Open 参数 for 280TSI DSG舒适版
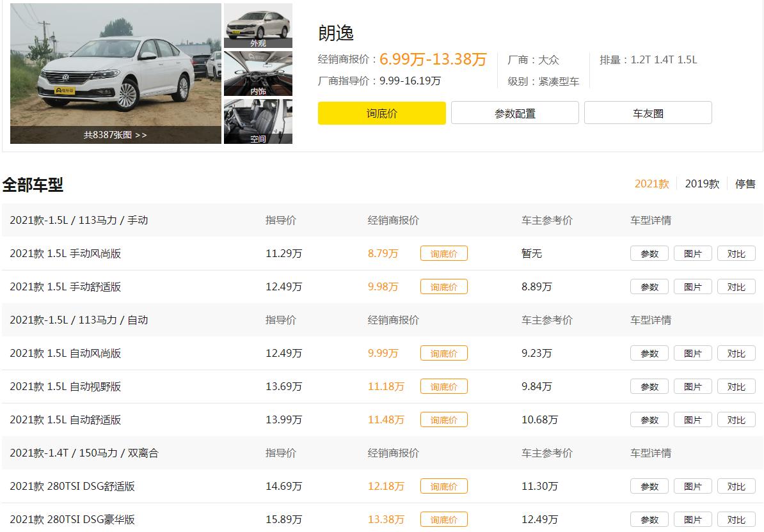 [x=649, y=486]
